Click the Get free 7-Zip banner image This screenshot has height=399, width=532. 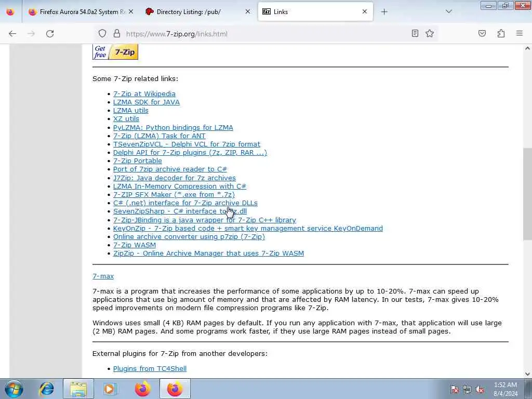[x=115, y=52]
